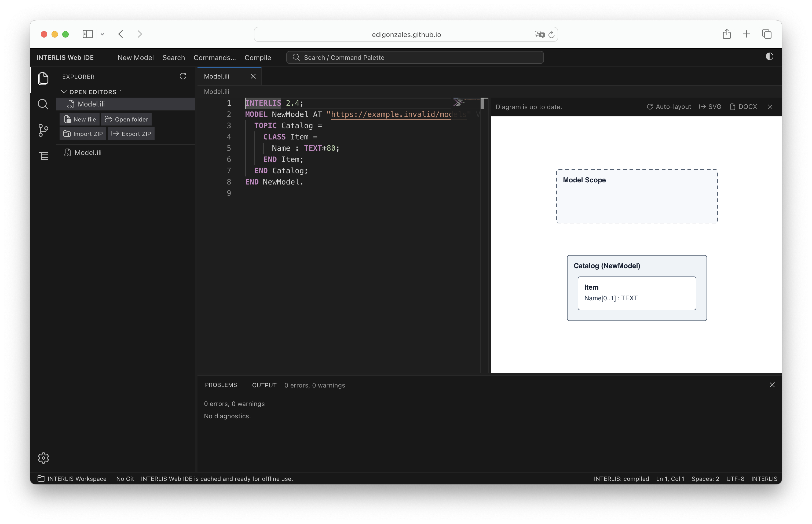Select Model.ili under Open Editors

point(125,104)
